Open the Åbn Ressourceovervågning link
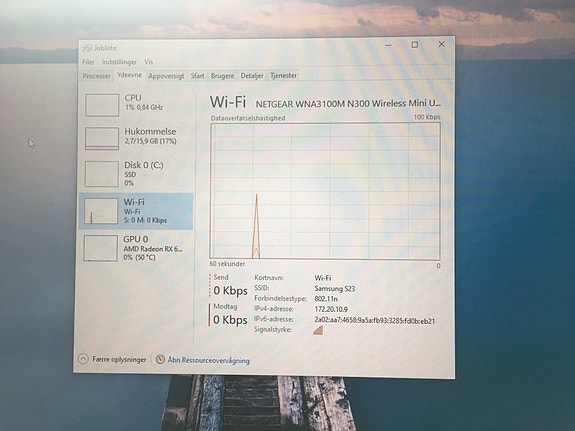This screenshot has height=431, width=575. point(209,360)
